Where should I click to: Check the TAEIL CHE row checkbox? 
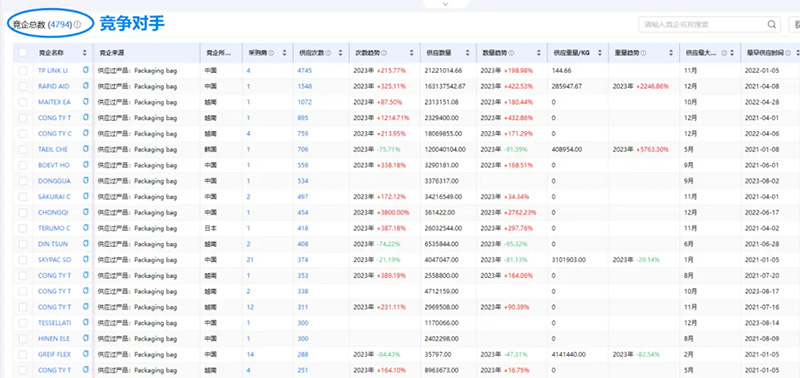point(23,149)
